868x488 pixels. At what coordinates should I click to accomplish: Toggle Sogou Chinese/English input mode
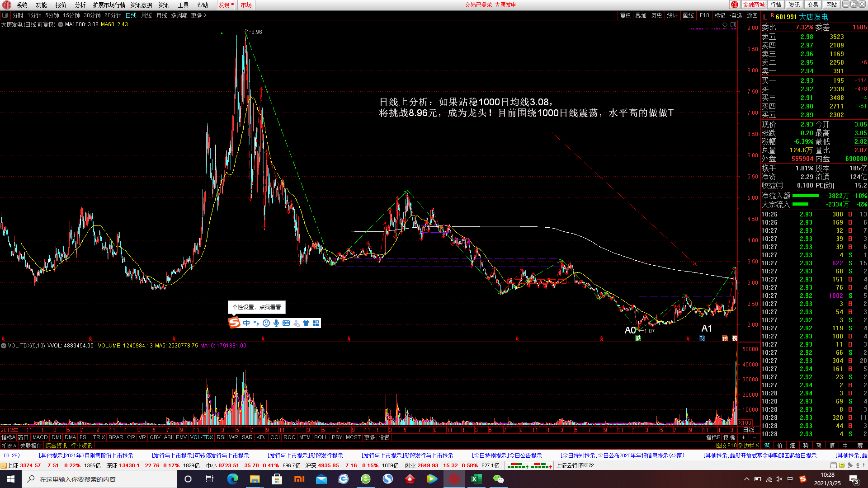(246, 323)
